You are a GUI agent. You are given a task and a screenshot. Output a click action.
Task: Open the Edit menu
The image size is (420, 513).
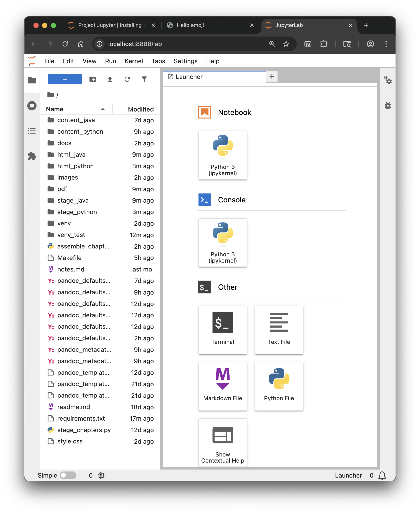(x=68, y=61)
